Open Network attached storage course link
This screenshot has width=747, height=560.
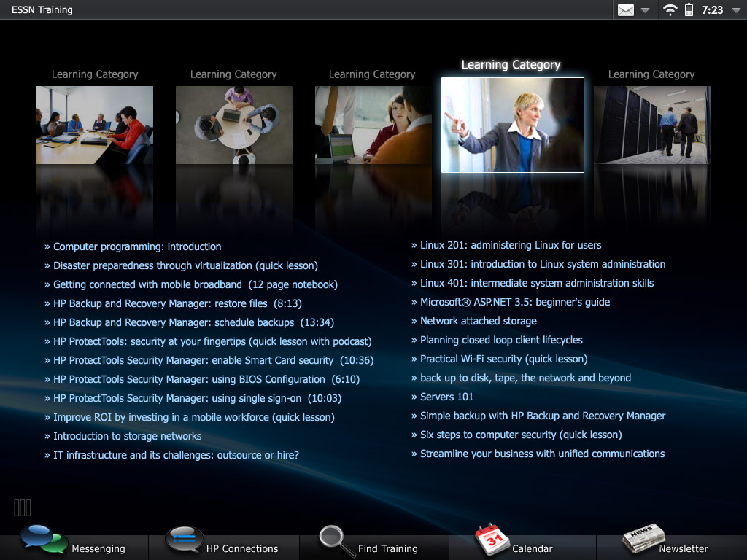478,321
